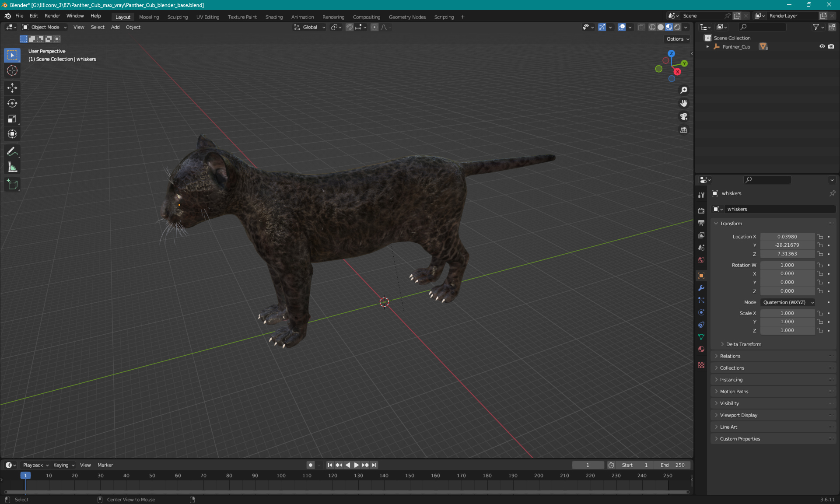Switch to the Geometry Nodes workspace

point(407,17)
